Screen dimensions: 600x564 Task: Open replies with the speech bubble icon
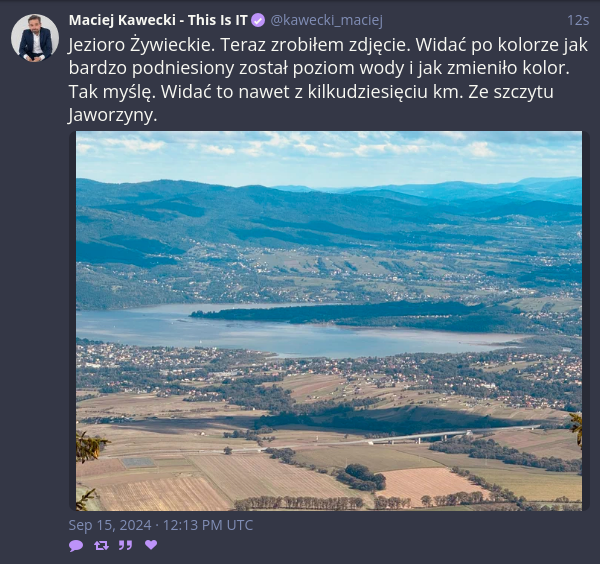pos(76,545)
